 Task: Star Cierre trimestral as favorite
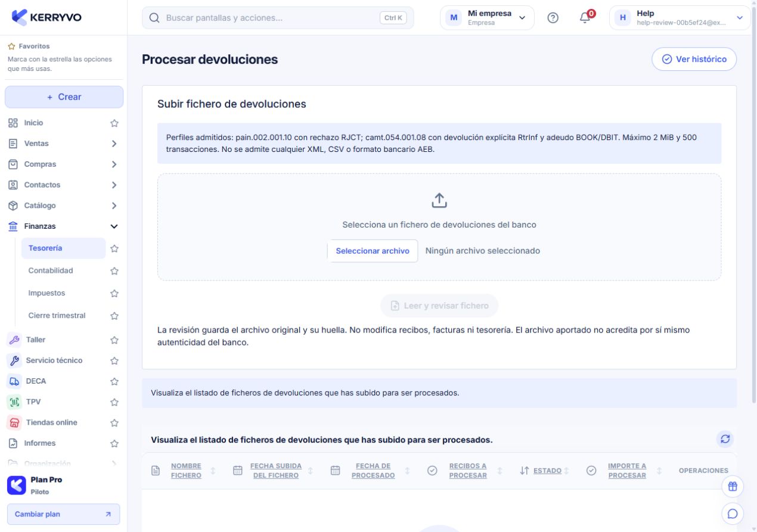click(114, 316)
